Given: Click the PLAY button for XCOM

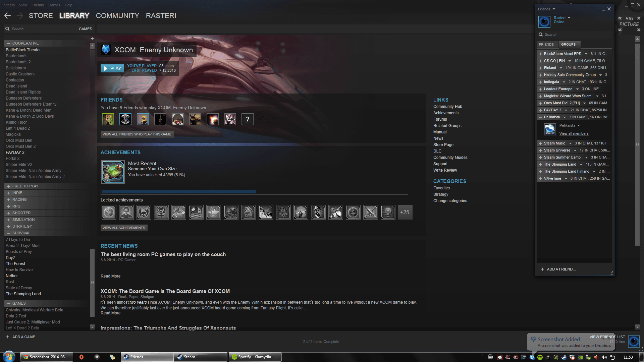Looking at the screenshot, I should 112,68.
